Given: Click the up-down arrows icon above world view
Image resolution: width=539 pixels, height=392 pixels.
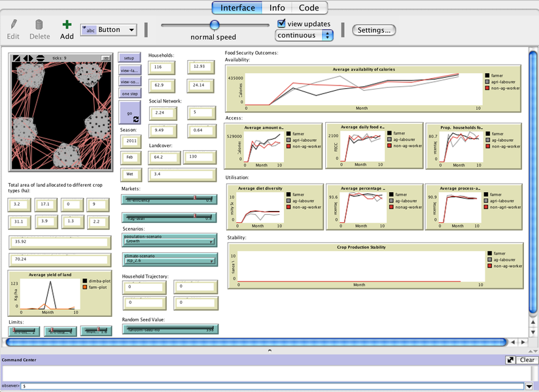Looking at the screenshot, I should coord(40,58).
